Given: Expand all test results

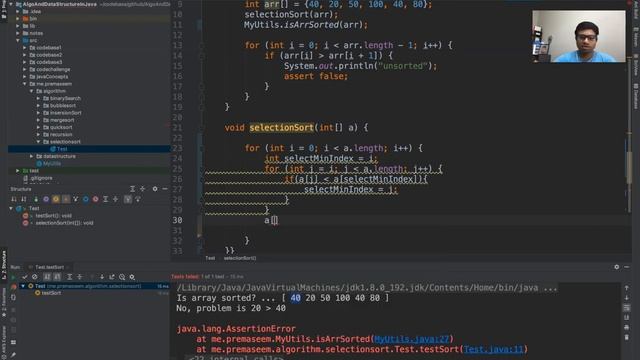Looking at the screenshot, I should pyautogui.click(x=69, y=277).
